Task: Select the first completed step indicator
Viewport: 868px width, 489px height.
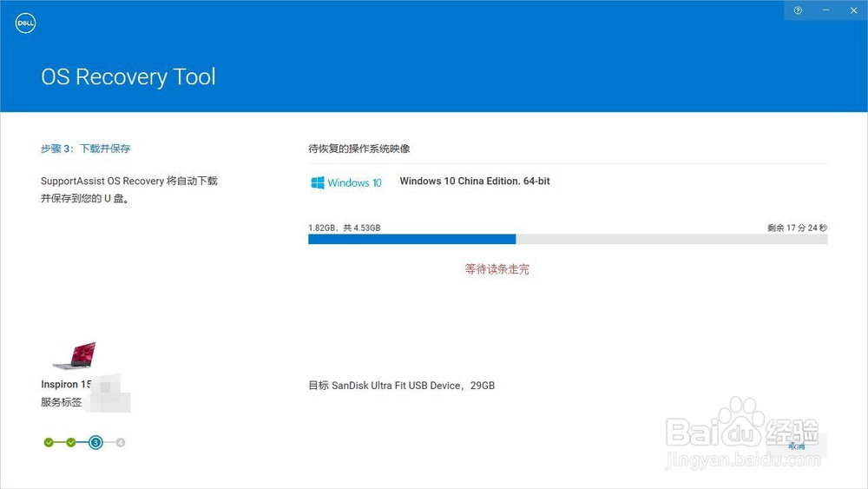Action: (x=49, y=442)
